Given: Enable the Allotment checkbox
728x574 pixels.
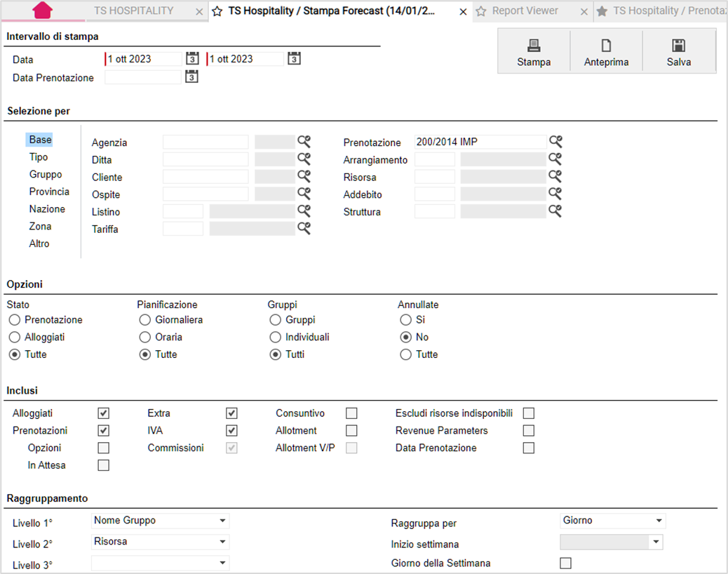Looking at the screenshot, I should click(351, 431).
